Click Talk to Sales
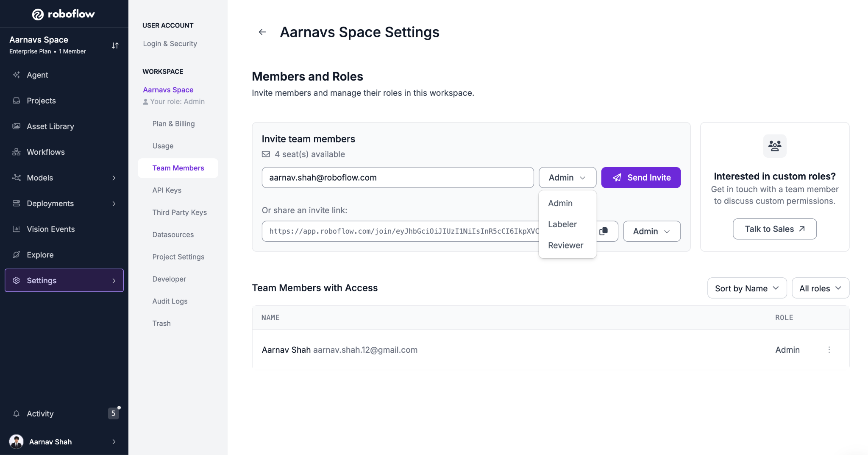This screenshot has width=868, height=455. 775,229
